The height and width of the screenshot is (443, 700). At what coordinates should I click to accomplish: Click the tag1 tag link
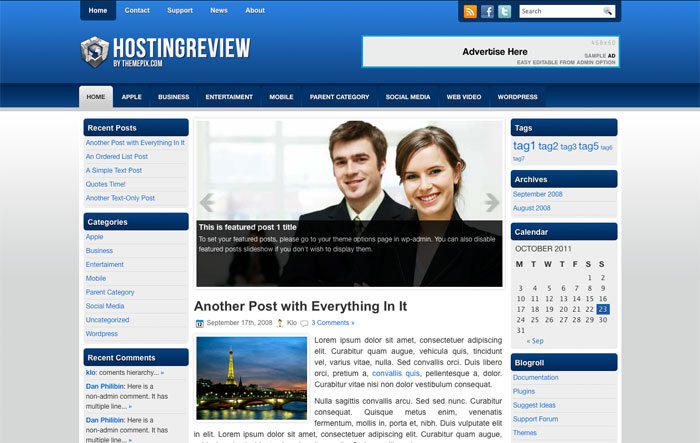click(x=524, y=146)
